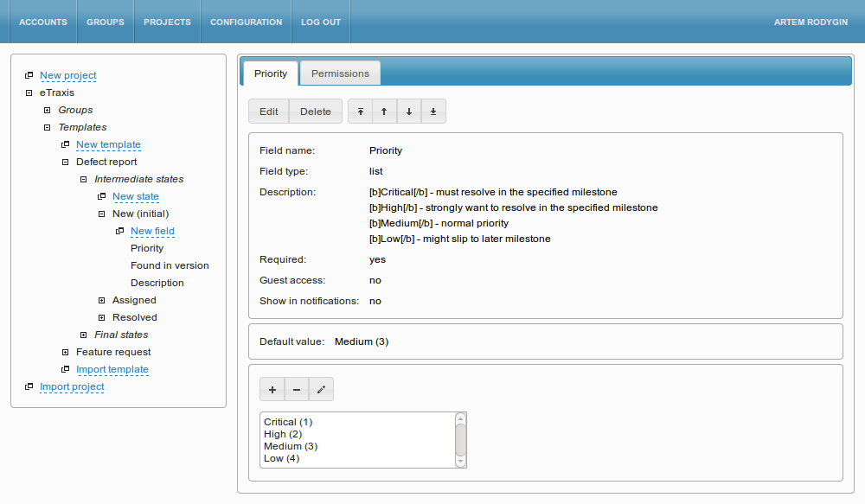Open the Import project link

(x=72, y=386)
